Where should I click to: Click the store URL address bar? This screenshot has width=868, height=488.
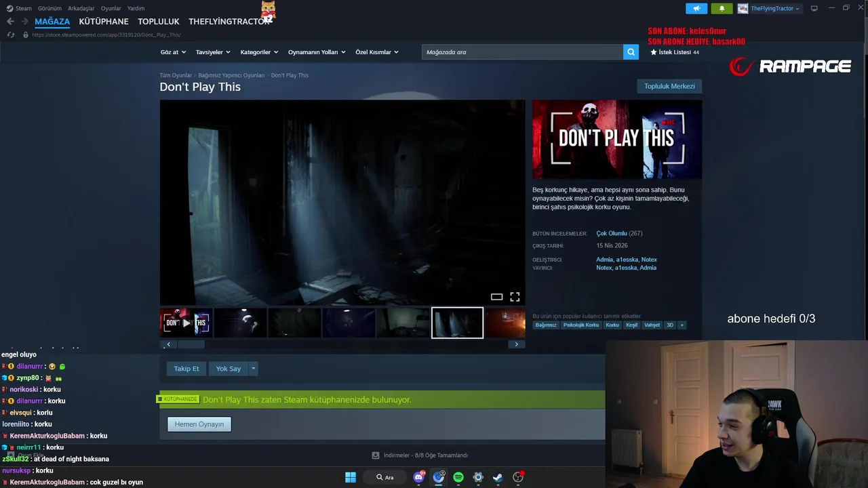[x=106, y=35]
